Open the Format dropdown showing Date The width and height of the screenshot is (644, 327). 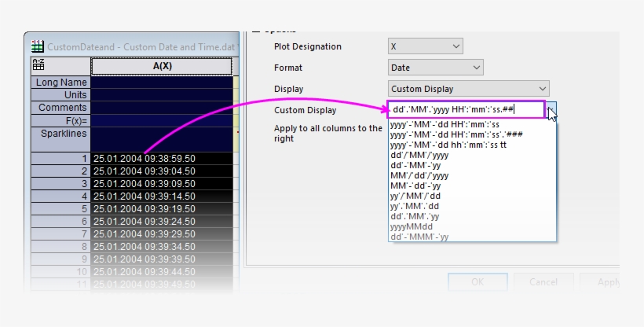435,68
